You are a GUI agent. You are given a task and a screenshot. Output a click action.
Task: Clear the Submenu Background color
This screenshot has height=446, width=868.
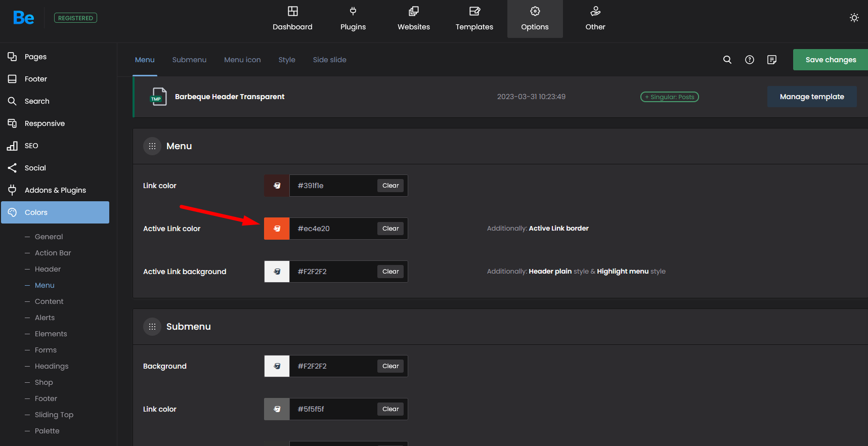(390, 366)
